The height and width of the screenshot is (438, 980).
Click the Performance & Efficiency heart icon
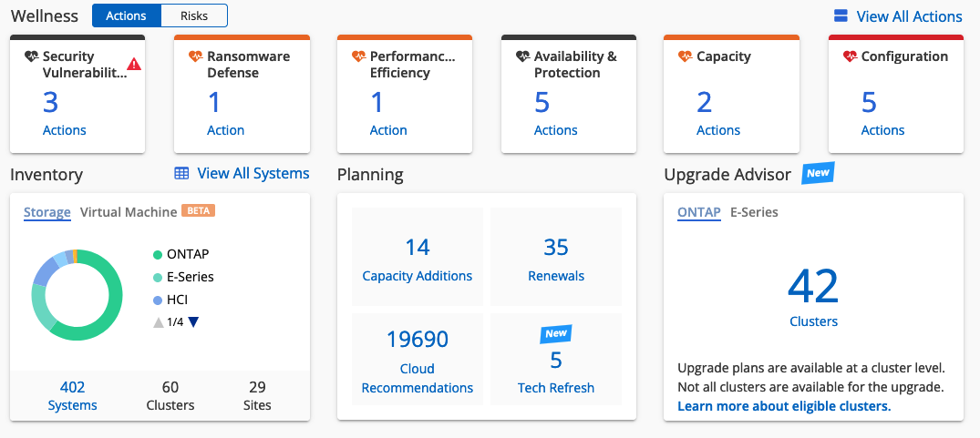[x=358, y=56]
